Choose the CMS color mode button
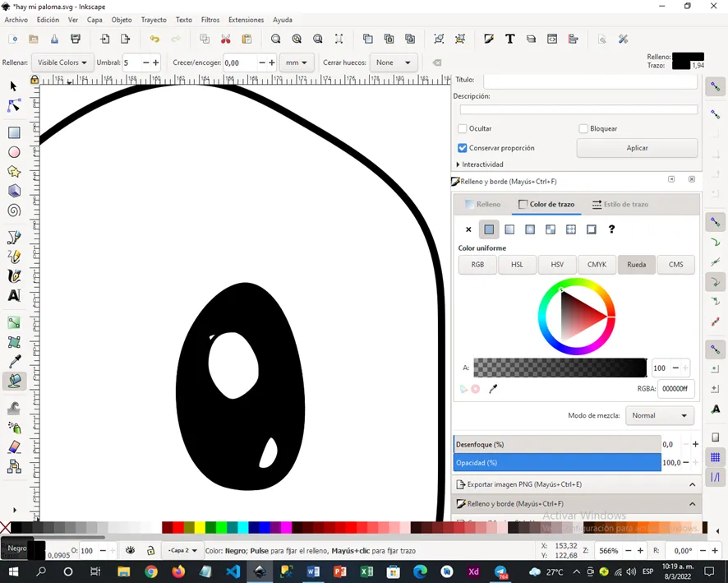 pos(675,264)
